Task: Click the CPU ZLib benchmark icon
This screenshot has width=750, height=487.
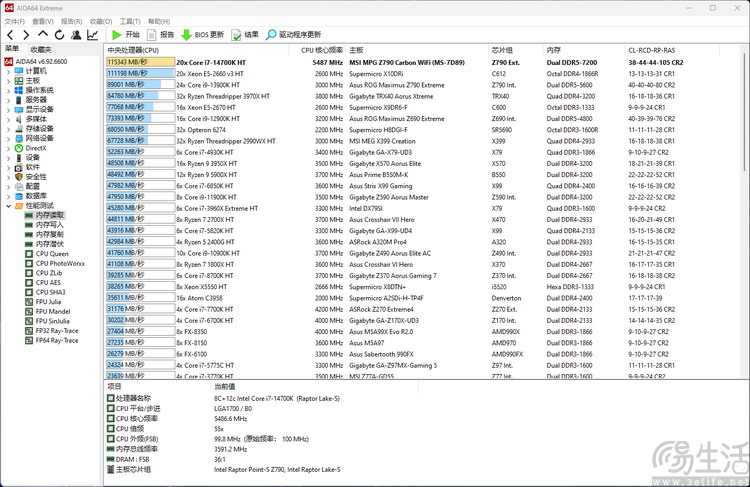Action: [x=29, y=273]
